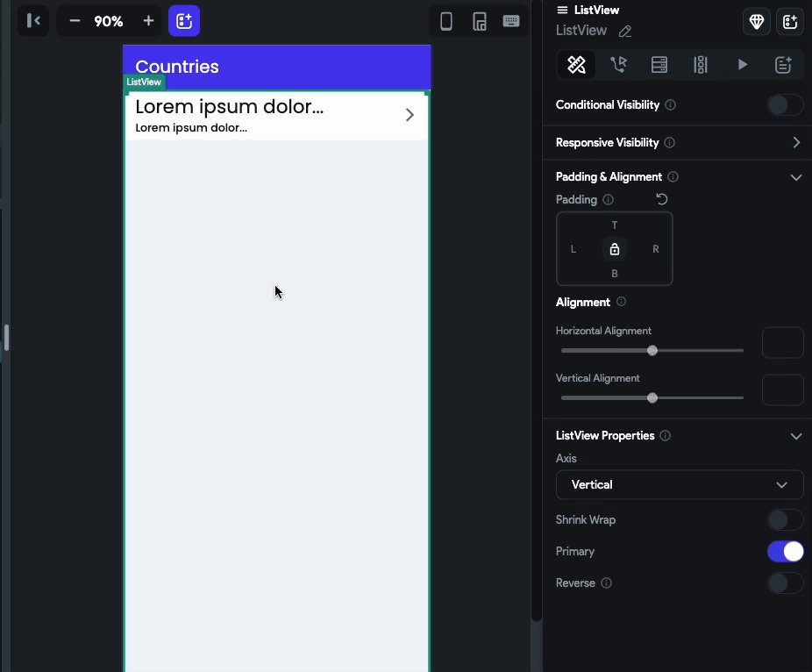Collapse the left panel arrow icon
Viewport: 812px width, 672px height.
[33, 21]
